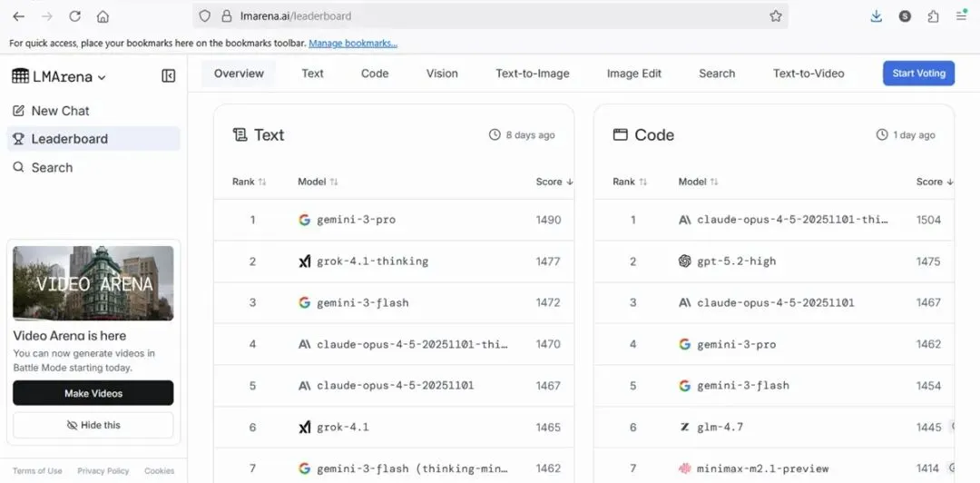Open the New Chat compose icon
The width and height of the screenshot is (980, 483).
pyautogui.click(x=18, y=111)
